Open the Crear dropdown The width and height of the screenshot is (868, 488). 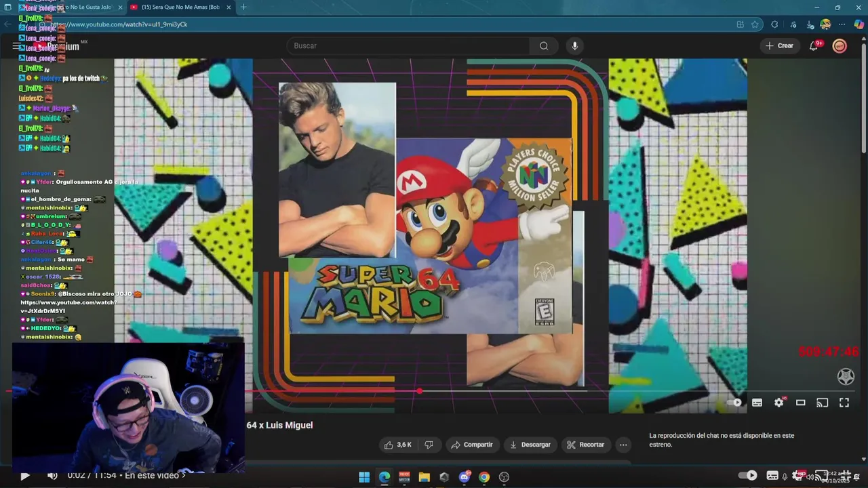(x=779, y=46)
